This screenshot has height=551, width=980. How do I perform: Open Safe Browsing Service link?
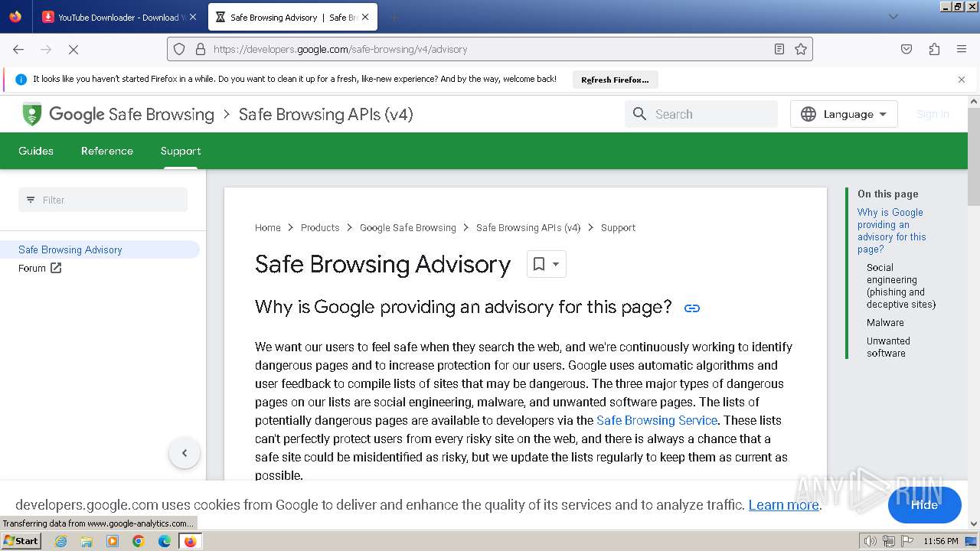coord(657,420)
